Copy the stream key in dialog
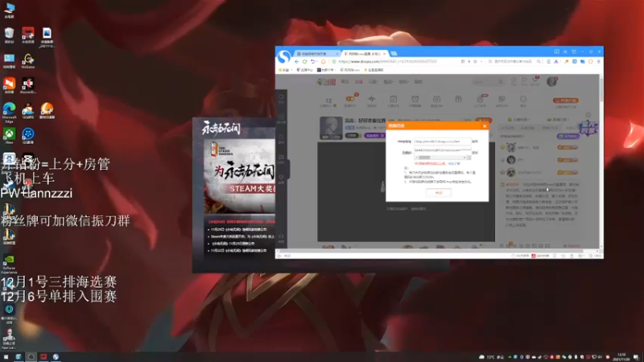The image size is (644, 362). pyautogui.click(x=475, y=152)
